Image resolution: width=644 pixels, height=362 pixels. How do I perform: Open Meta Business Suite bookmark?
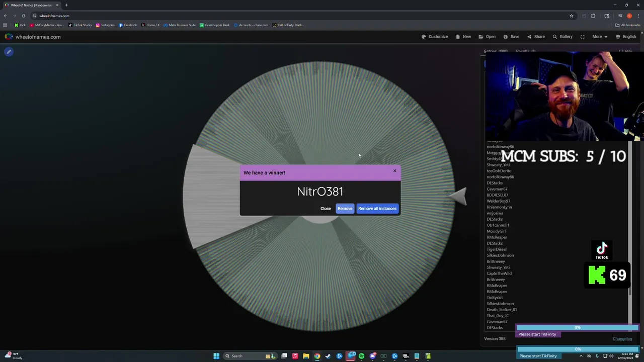point(179,25)
